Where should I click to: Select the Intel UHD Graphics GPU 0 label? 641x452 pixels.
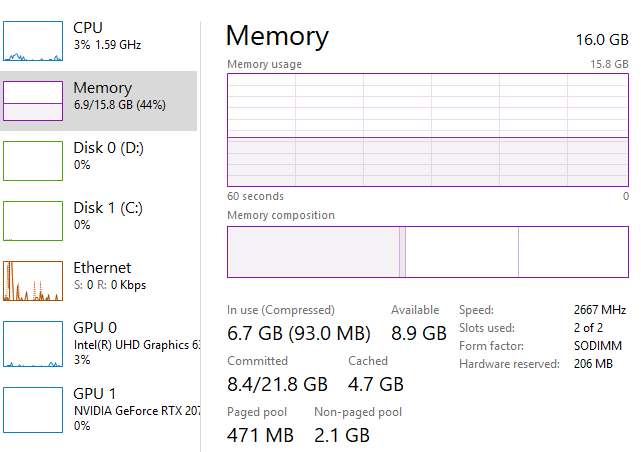[x=136, y=345]
